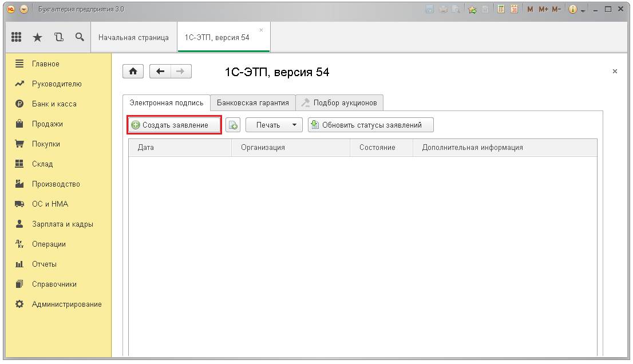Screen dimensions: 633x364
Task: Click the info help icon
Action: tap(572, 9)
